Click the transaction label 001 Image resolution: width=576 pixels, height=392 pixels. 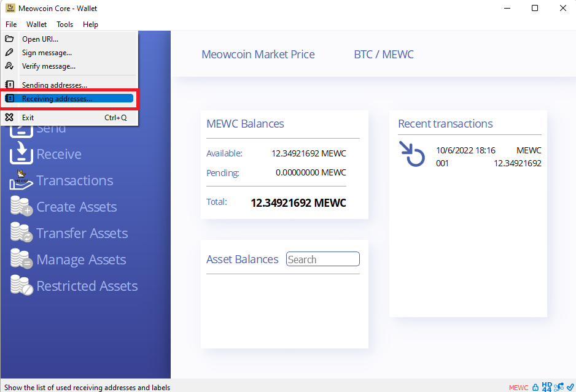pos(442,163)
